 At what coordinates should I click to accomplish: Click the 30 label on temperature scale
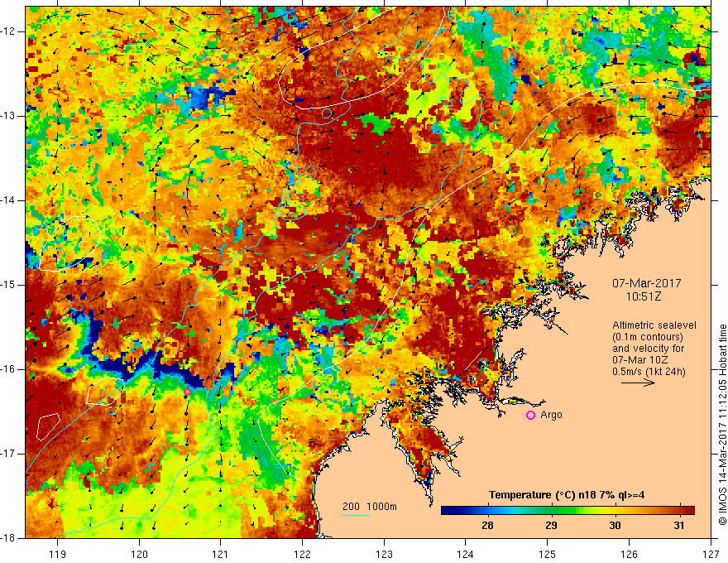pyautogui.click(x=615, y=526)
